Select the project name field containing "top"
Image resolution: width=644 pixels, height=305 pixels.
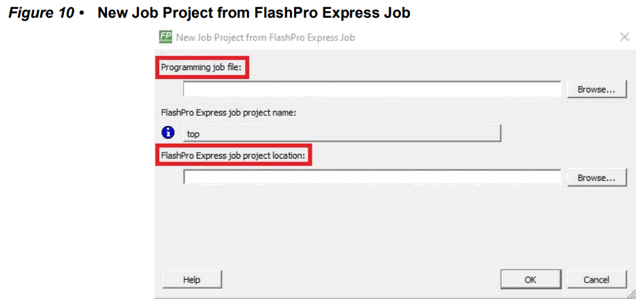point(342,133)
